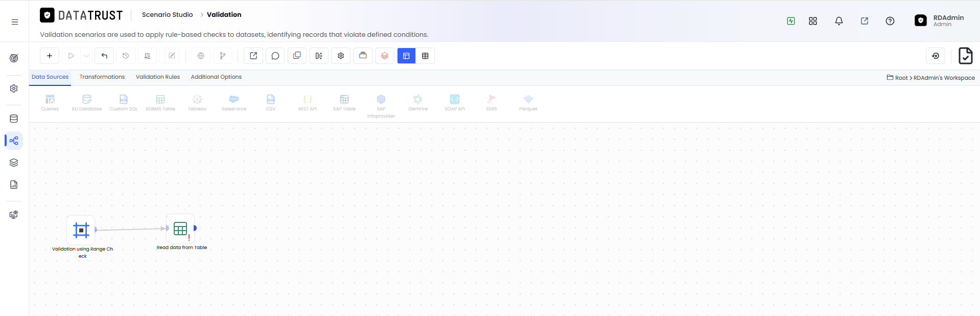Select the SalesForce data source

coord(234,103)
